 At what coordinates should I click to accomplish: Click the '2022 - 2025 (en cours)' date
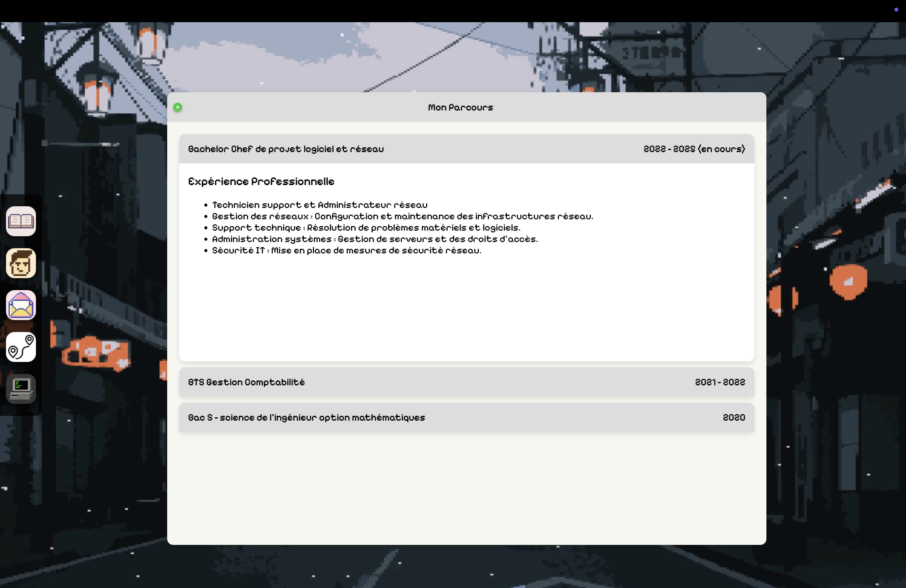pos(694,149)
